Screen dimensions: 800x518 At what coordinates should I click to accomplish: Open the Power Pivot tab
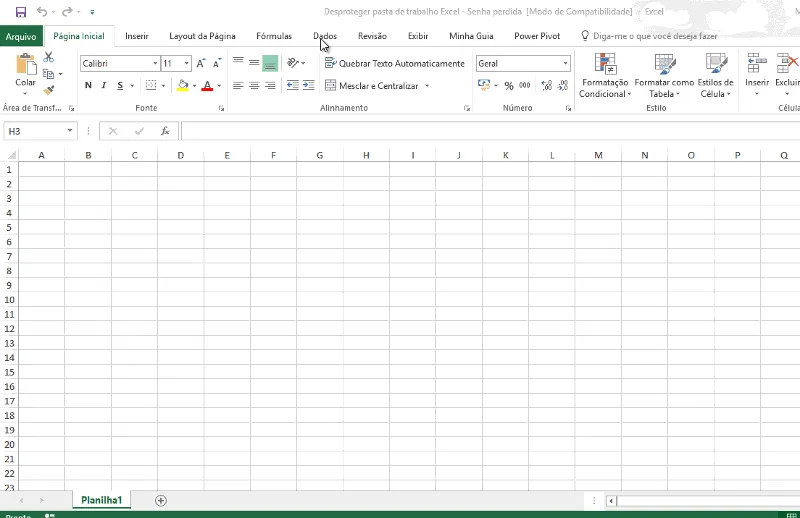(537, 36)
